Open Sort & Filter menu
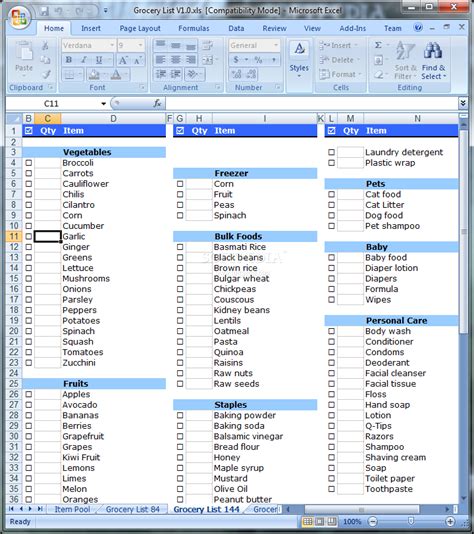Viewport: 474px width, 534px height. [406, 61]
